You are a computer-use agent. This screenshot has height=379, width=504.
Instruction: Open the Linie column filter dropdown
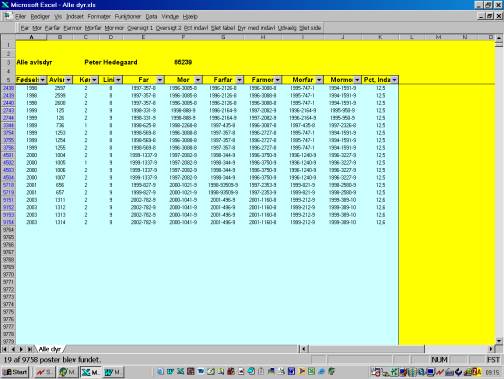[x=118, y=80]
